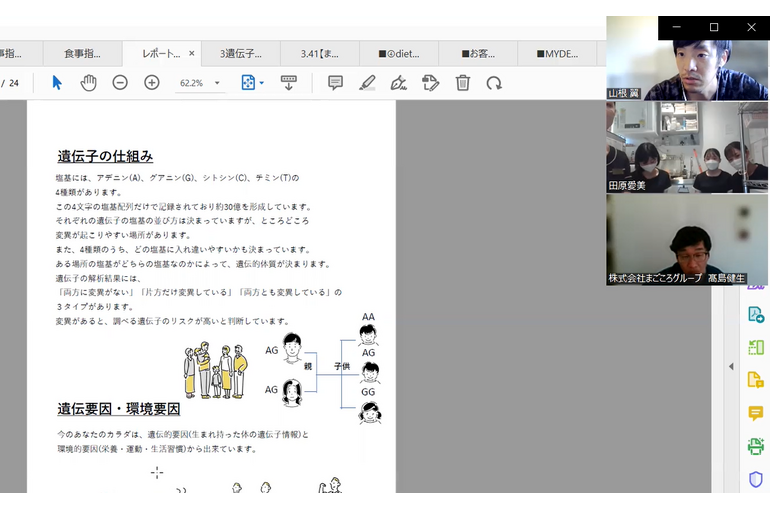The height and width of the screenshot is (510, 770).
Task: Switch to the 食事指... tab
Action: [82, 54]
